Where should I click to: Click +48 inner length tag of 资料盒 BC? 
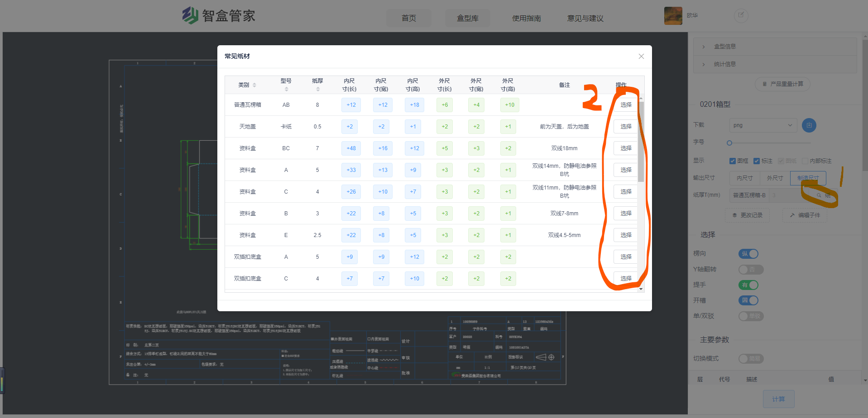351,148
